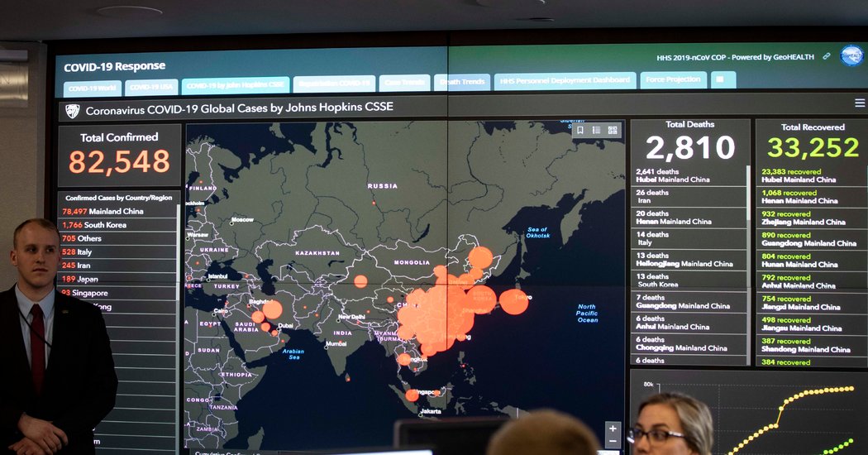Viewport: 868px width, 455px height.
Task: Select 6 deaths Anhui row
Action: [x=689, y=323]
